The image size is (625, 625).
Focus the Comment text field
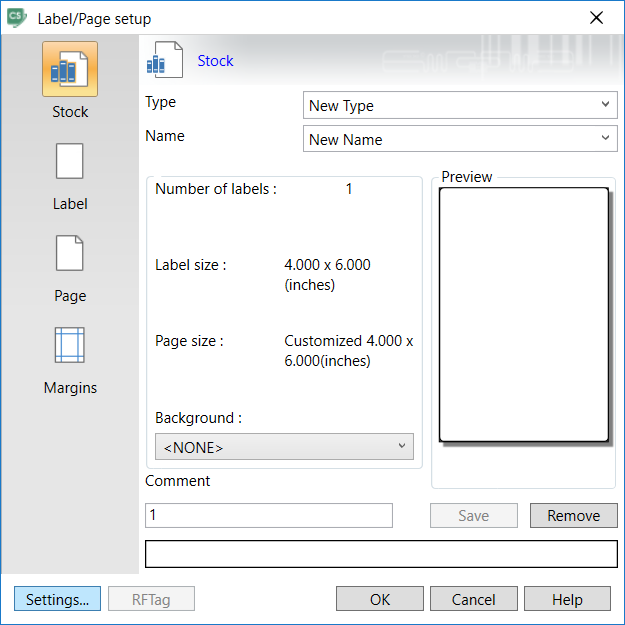coord(268,515)
